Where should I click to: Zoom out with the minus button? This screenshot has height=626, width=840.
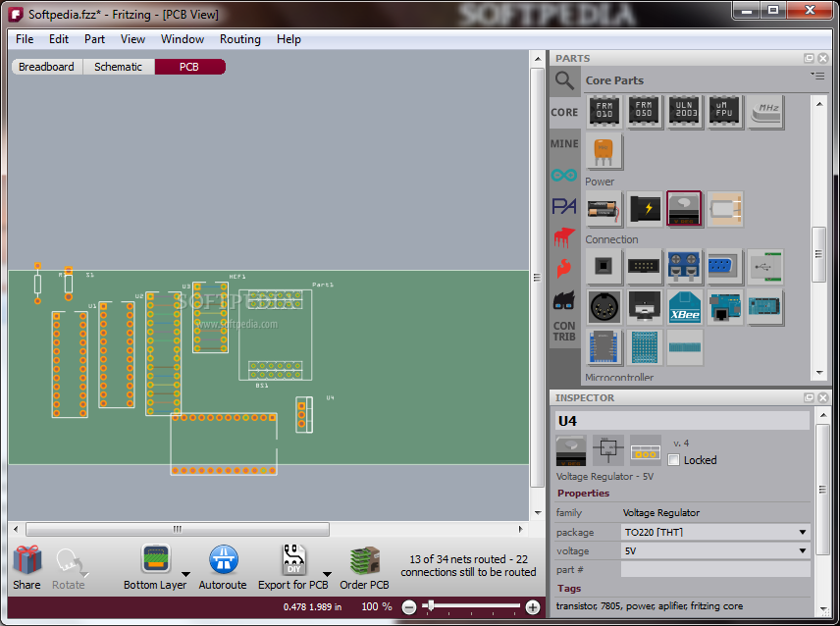point(409,607)
